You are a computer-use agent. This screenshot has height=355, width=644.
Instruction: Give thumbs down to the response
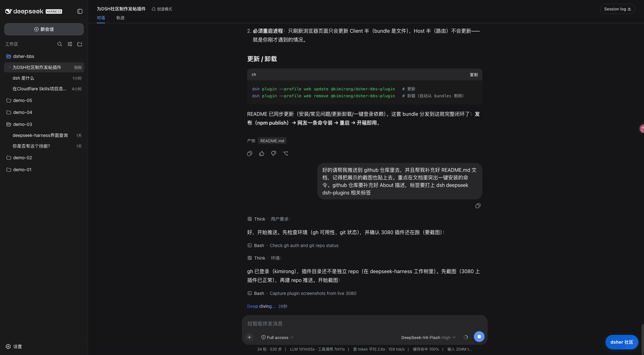(274, 154)
